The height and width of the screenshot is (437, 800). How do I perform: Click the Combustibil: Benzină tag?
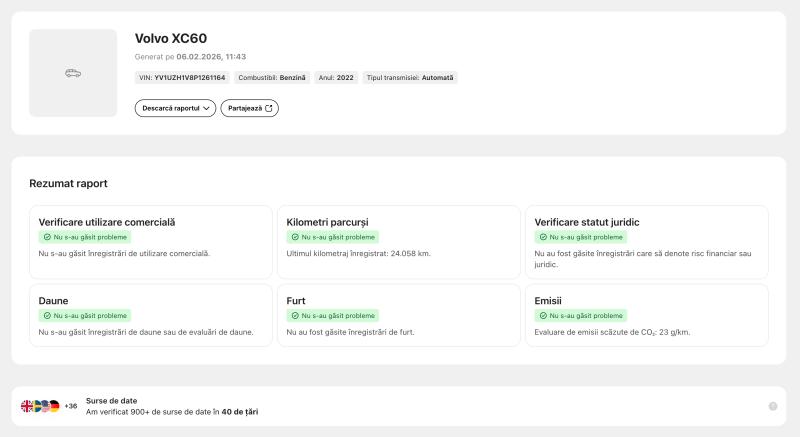click(272, 78)
